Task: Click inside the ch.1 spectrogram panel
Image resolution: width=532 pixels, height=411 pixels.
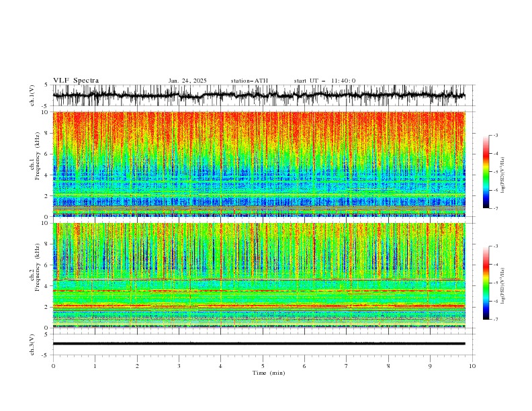Action: point(259,164)
